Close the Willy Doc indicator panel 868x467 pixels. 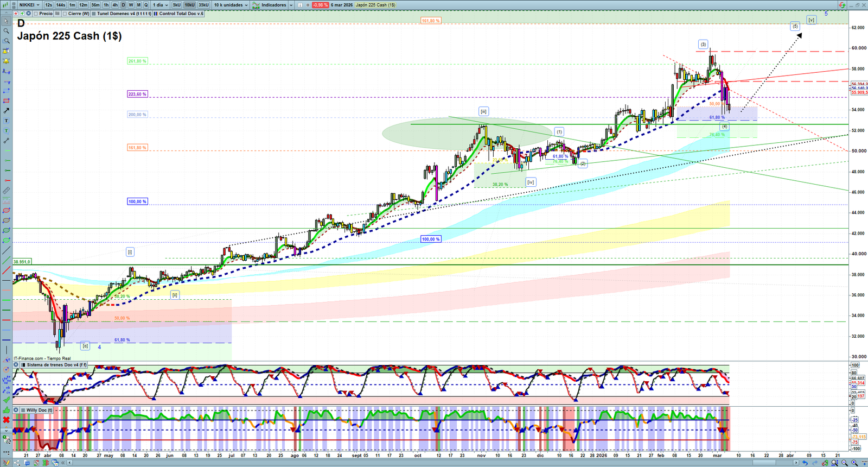point(16,410)
